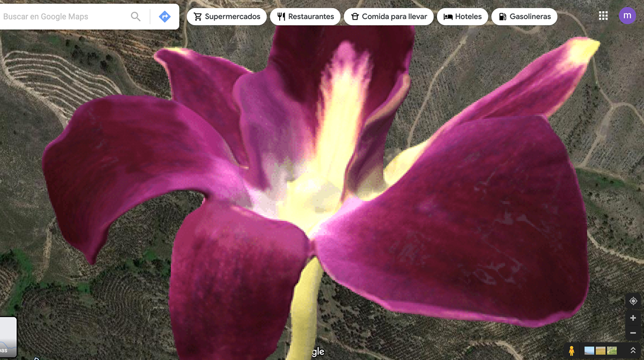The image size is (644, 360).
Task: Open the first blue sky photo thumbnail
Action: (589, 351)
